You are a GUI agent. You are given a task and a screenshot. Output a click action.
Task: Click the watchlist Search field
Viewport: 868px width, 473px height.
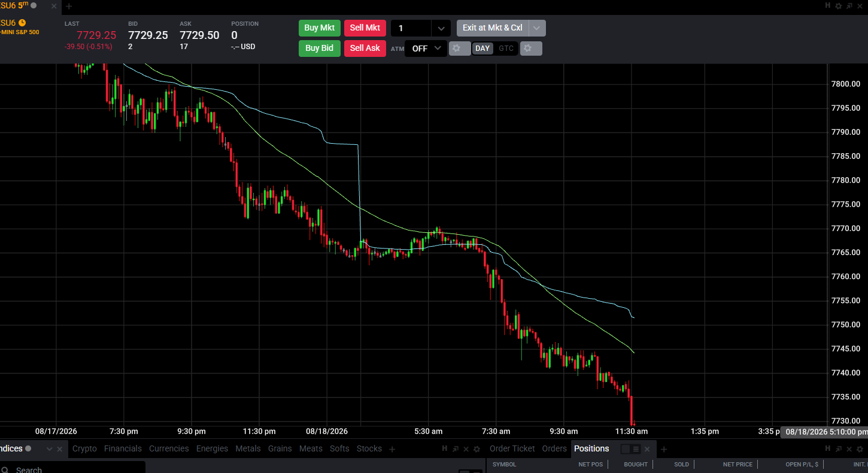[x=72, y=468]
